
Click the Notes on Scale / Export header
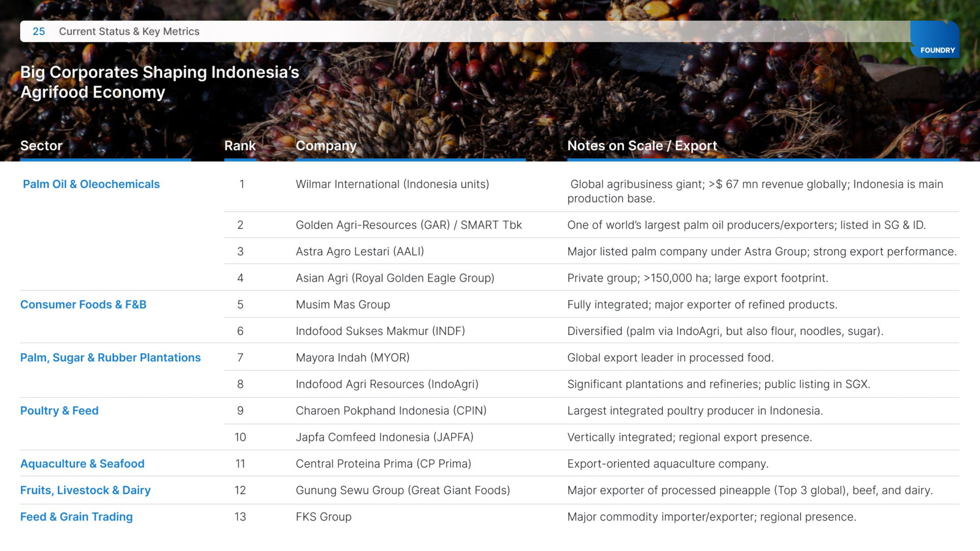[x=642, y=146]
